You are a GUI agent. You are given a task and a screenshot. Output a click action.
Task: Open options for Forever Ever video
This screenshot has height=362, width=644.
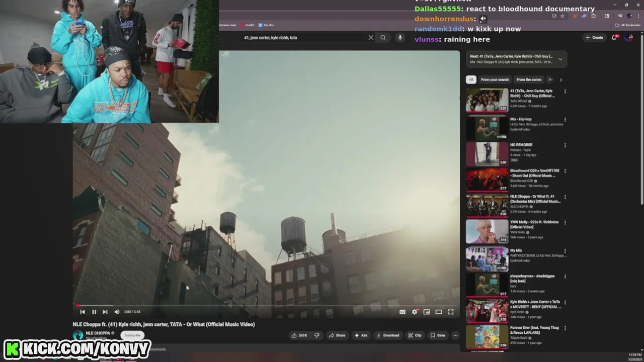[565, 328]
